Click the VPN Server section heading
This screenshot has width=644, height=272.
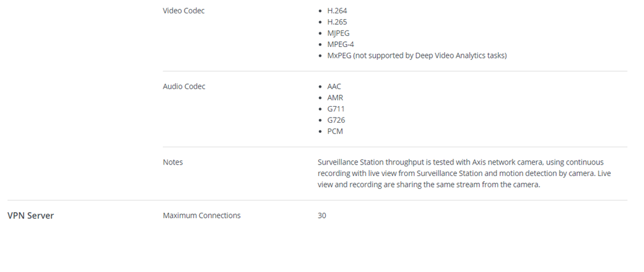click(x=31, y=215)
